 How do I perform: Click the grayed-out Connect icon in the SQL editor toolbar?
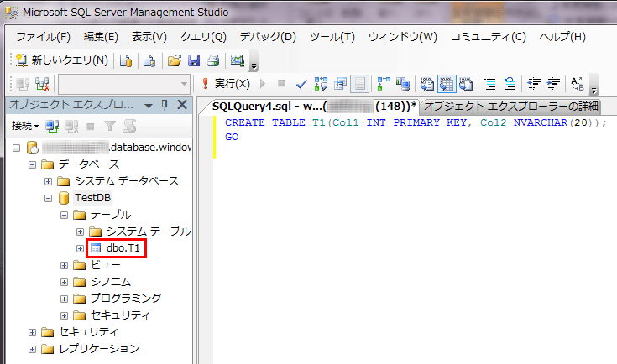[x=23, y=84]
